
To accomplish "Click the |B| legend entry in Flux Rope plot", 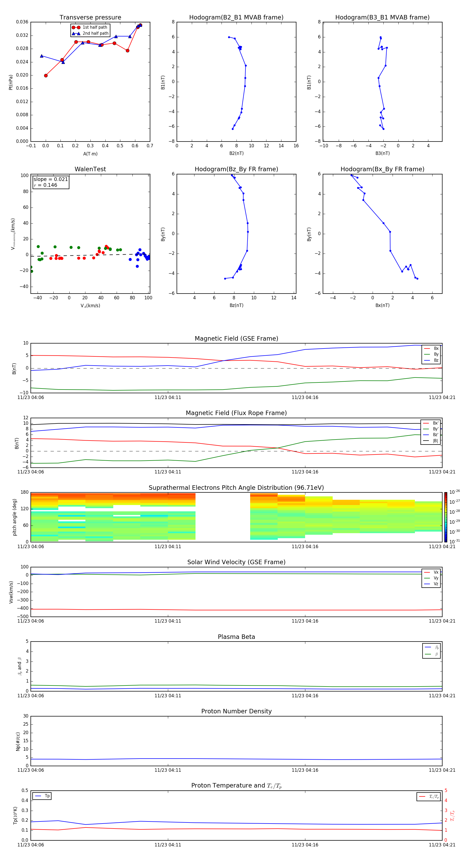I will click(431, 441).
